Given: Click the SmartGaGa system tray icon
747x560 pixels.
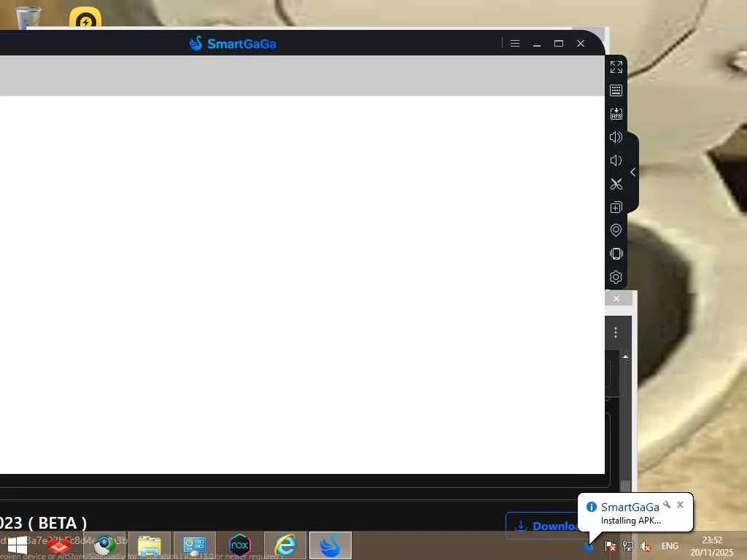Looking at the screenshot, I should (x=589, y=548).
